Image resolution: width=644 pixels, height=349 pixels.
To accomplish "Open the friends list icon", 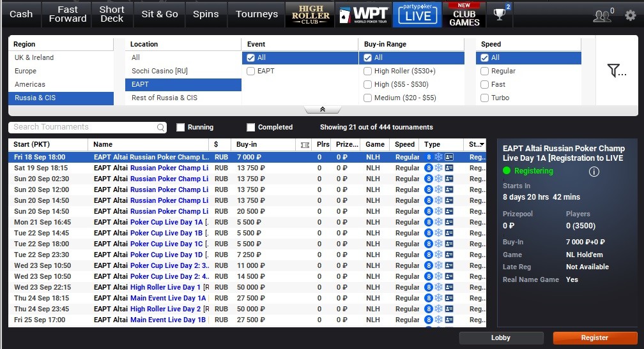I will coord(602,15).
